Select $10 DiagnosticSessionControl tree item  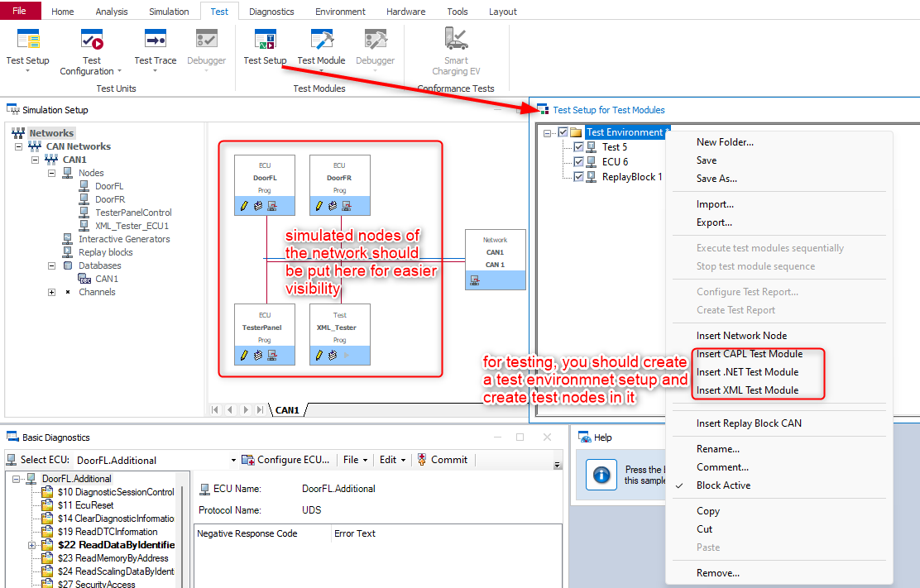[x=116, y=492]
